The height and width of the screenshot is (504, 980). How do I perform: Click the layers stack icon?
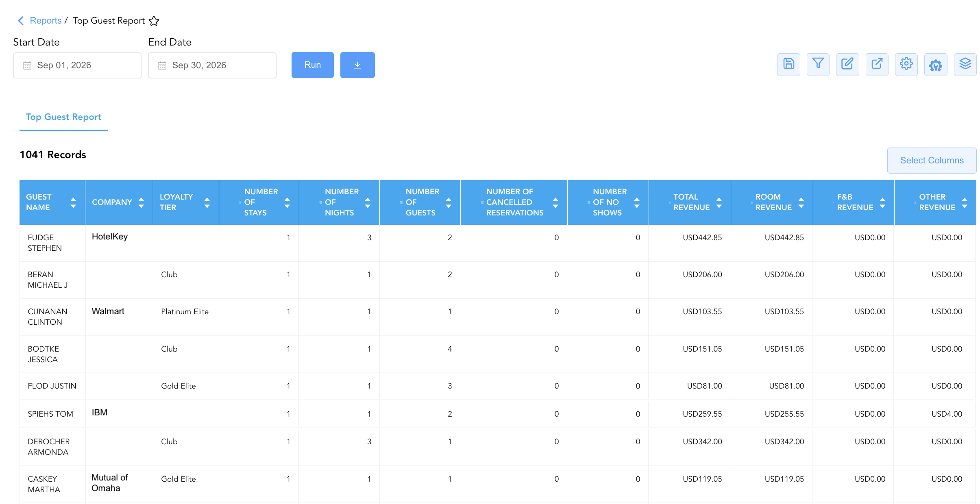coord(965,64)
